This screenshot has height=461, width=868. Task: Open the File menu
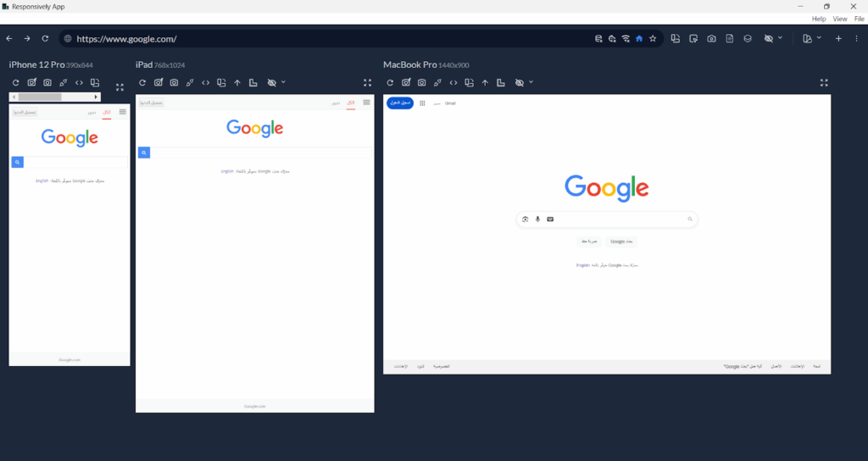[860, 19]
